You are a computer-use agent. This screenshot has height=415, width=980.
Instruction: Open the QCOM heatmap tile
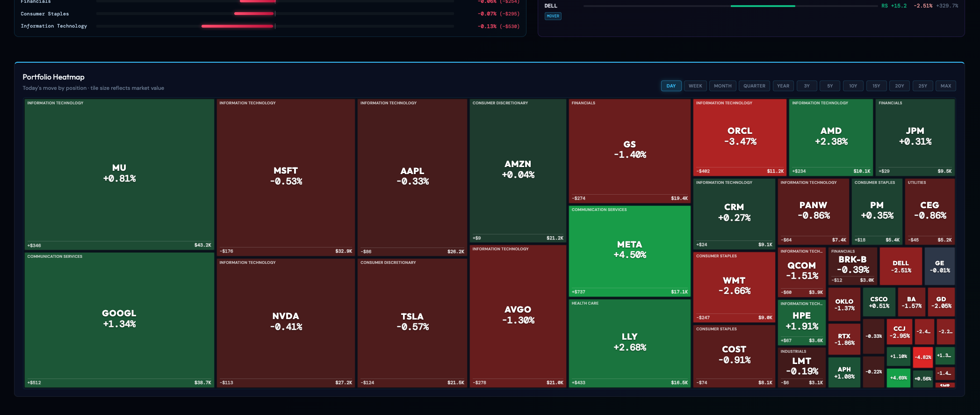(x=801, y=272)
